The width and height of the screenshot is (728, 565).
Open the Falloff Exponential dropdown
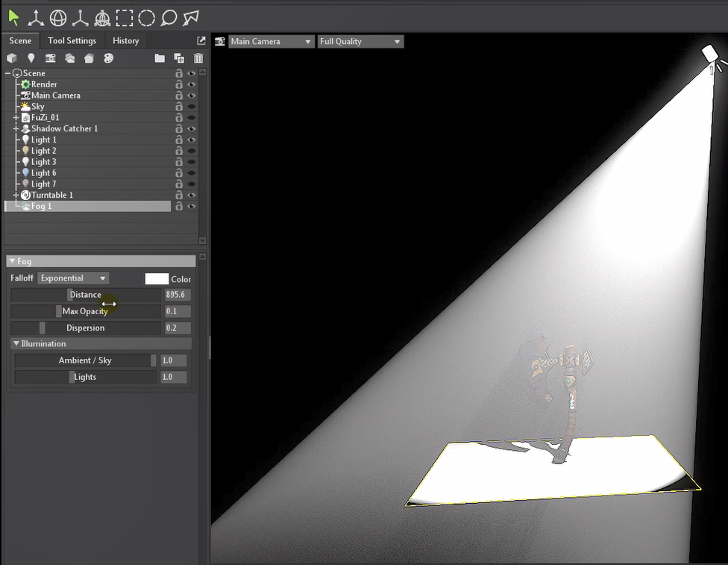tap(73, 278)
